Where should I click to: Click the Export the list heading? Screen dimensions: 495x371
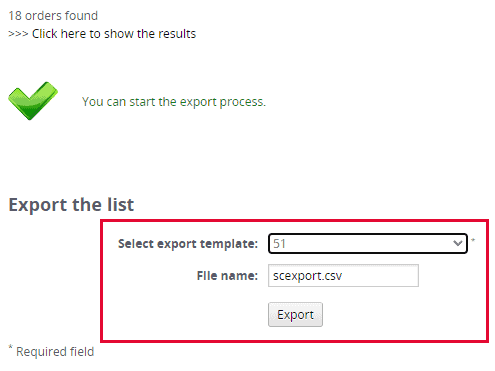click(x=71, y=204)
